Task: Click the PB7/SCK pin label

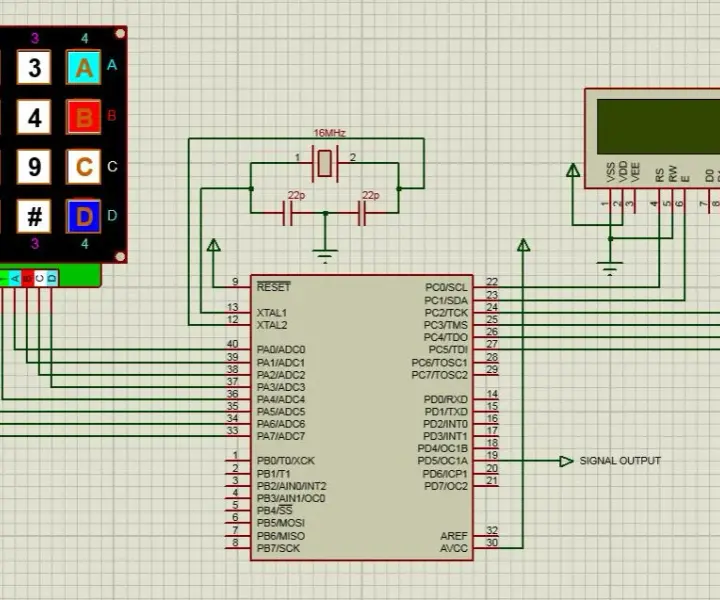Action: [278, 548]
